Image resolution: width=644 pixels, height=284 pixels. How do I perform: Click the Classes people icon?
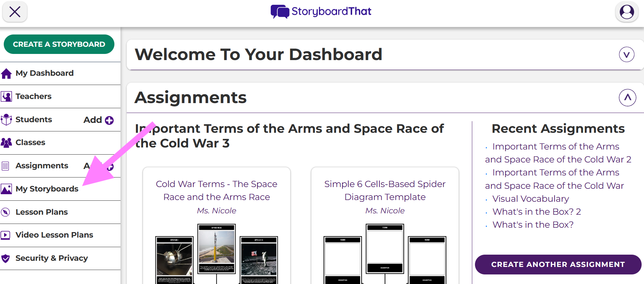[6, 143]
